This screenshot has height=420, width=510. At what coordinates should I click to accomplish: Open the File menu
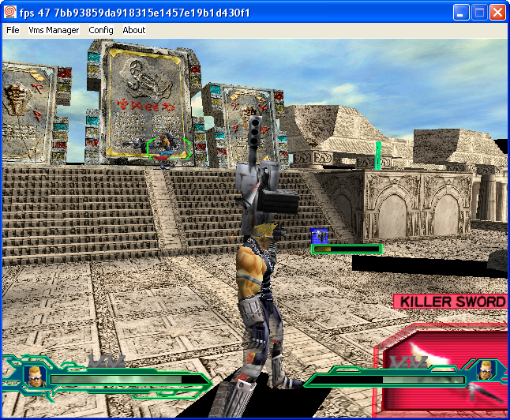(13, 30)
